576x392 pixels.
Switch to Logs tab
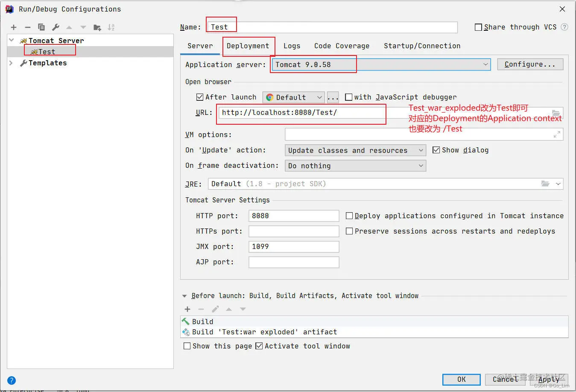(x=292, y=46)
